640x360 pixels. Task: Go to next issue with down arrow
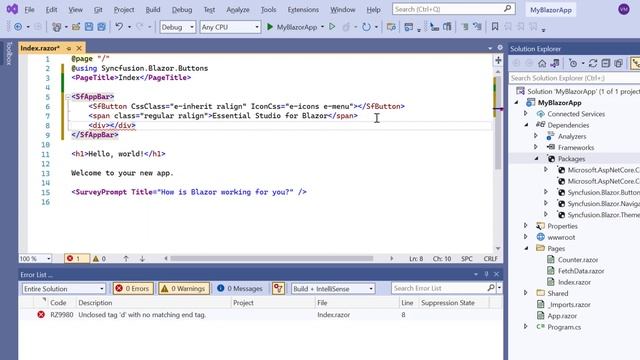142,259
